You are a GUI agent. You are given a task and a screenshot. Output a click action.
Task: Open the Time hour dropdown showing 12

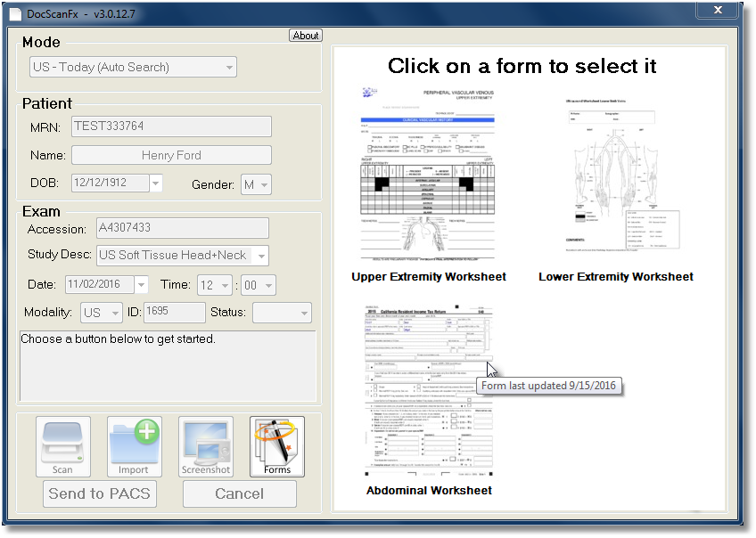(215, 285)
